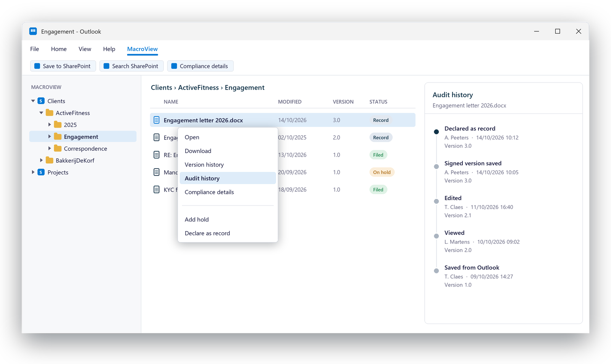Click document icon of the On hold row
This screenshot has height=364, width=611.
pos(157,172)
